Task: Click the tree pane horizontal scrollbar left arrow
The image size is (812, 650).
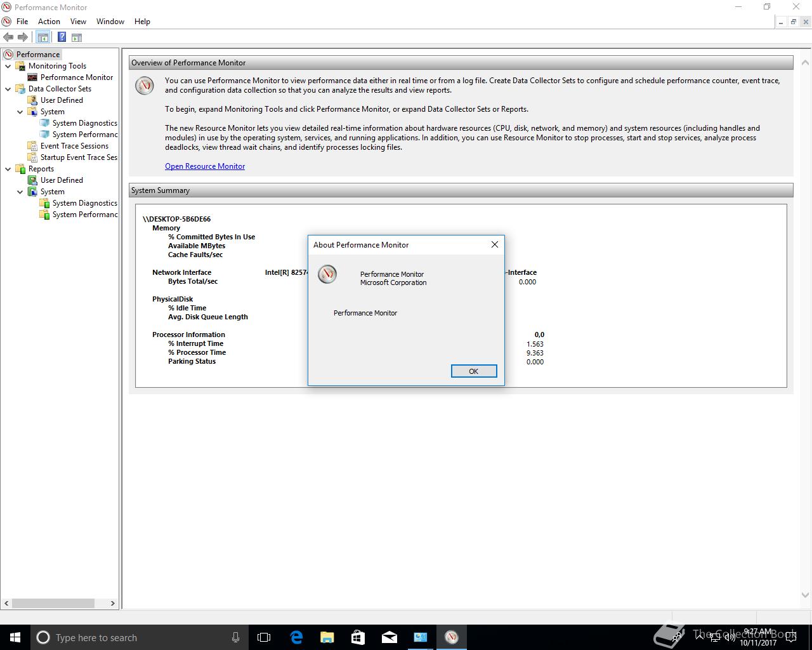Action: click(6, 603)
